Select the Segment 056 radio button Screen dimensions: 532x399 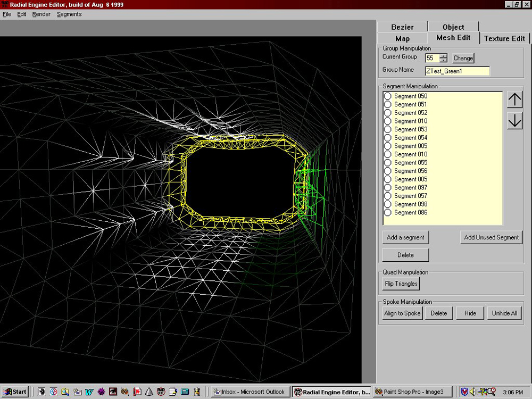click(x=387, y=171)
